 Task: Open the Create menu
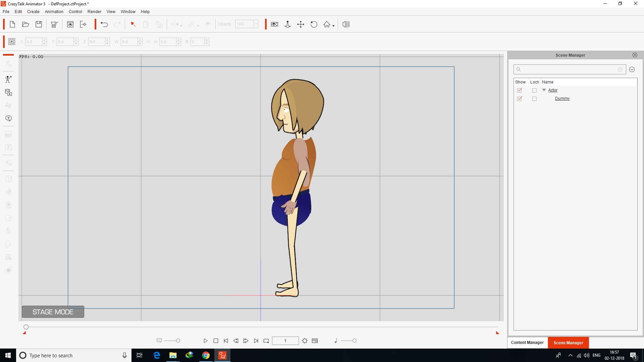point(33,11)
